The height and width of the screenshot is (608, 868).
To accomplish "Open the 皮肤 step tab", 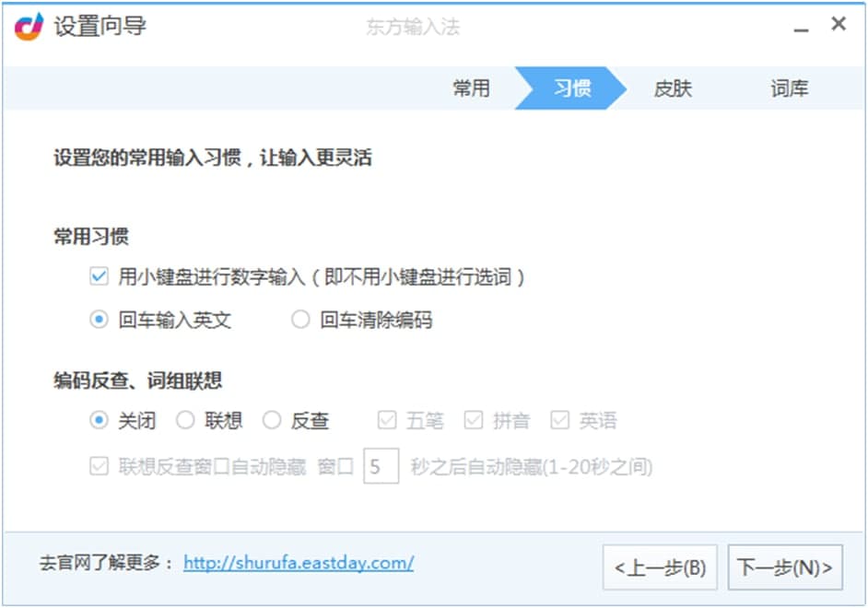I will 673,88.
